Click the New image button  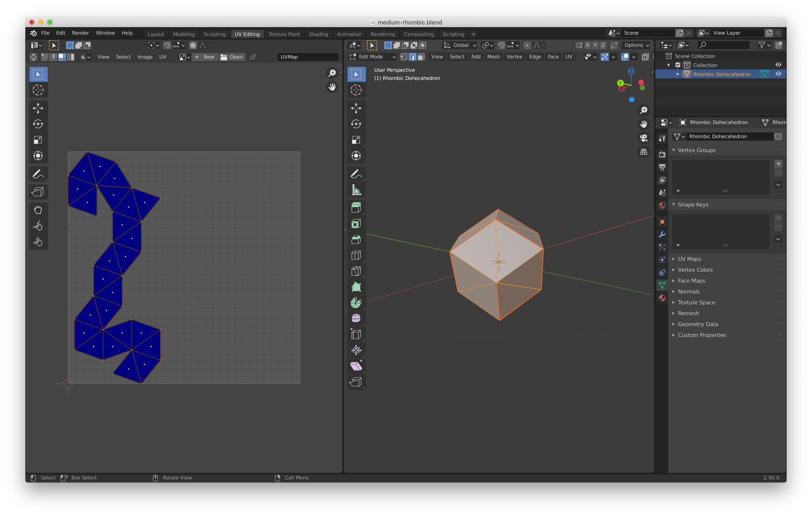click(x=205, y=57)
